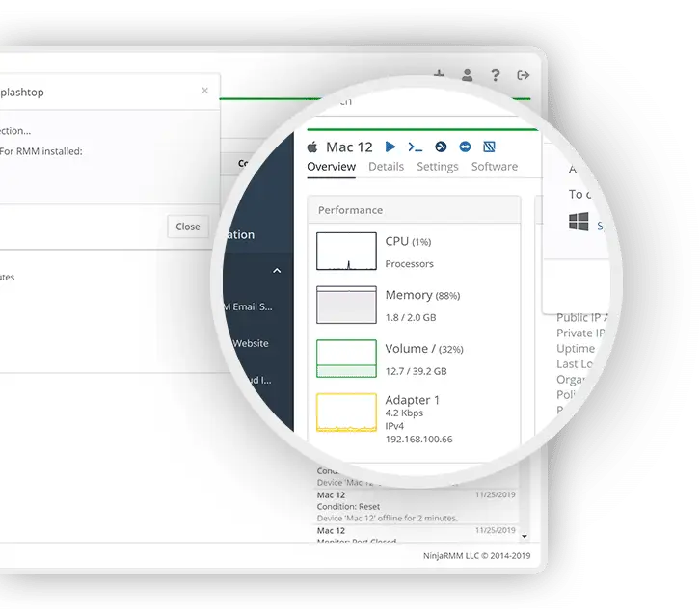
Task: Click the Memory (88%) label
Action: (x=422, y=295)
